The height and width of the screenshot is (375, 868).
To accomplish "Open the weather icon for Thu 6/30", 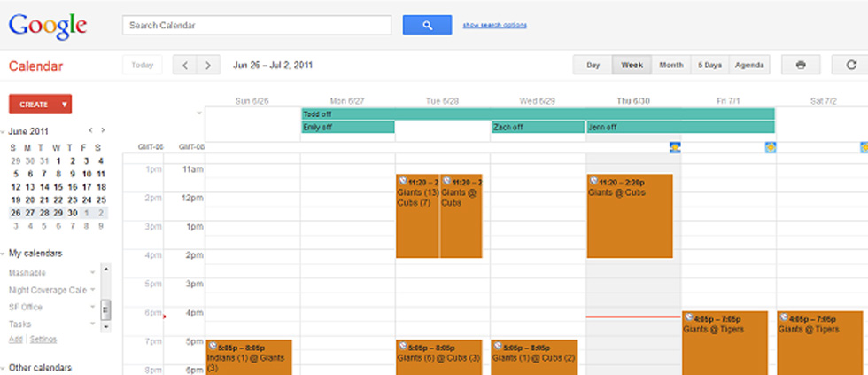I will point(675,146).
